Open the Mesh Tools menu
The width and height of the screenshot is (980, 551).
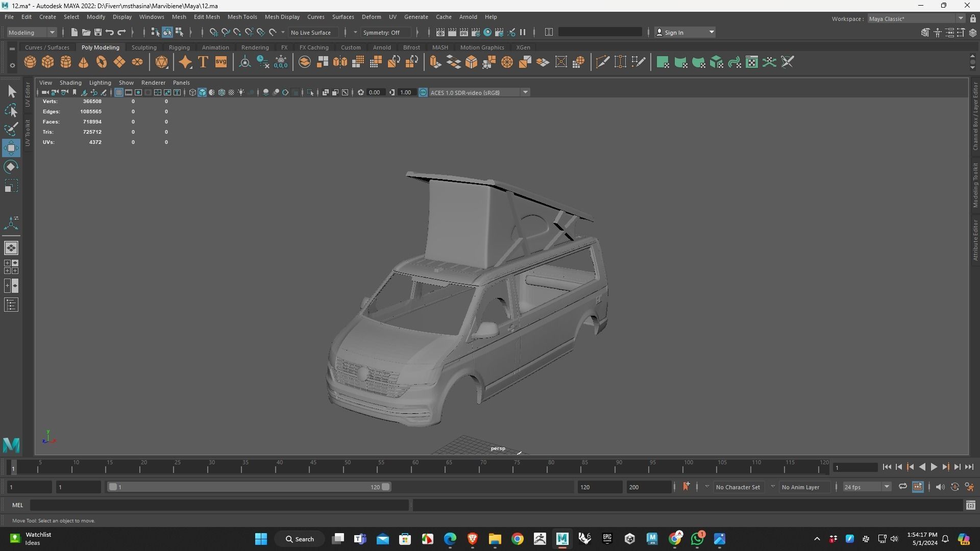pyautogui.click(x=242, y=17)
